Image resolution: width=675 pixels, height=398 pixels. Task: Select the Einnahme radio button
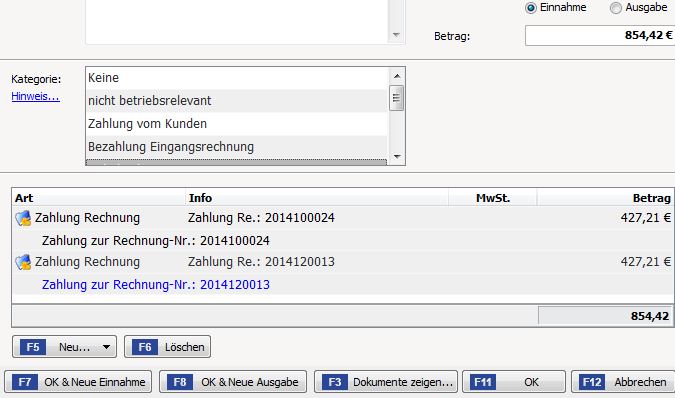click(x=531, y=8)
